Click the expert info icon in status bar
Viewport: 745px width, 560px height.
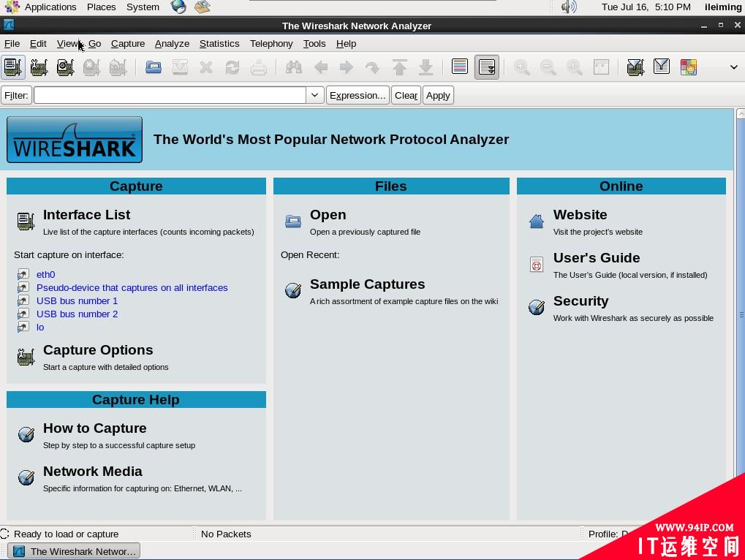coord(4,534)
